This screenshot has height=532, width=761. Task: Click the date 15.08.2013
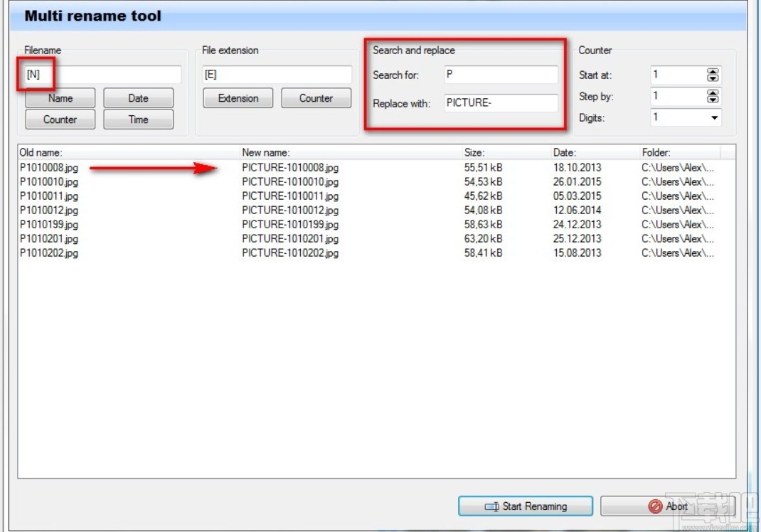tap(577, 253)
